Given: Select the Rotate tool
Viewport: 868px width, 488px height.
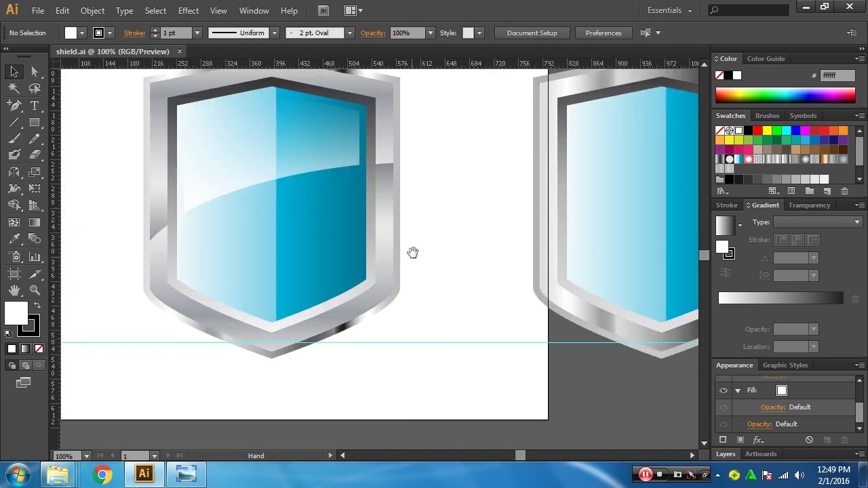Looking at the screenshot, I should click(14, 172).
